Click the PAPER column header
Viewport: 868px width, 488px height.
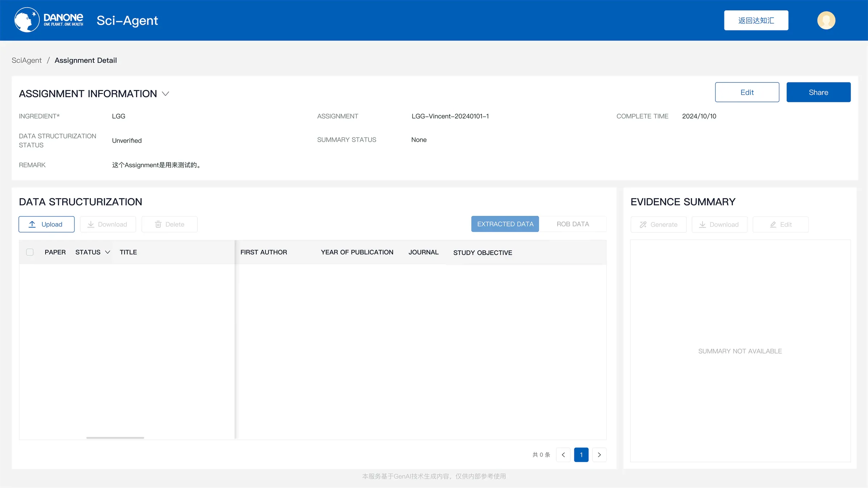coord(55,252)
